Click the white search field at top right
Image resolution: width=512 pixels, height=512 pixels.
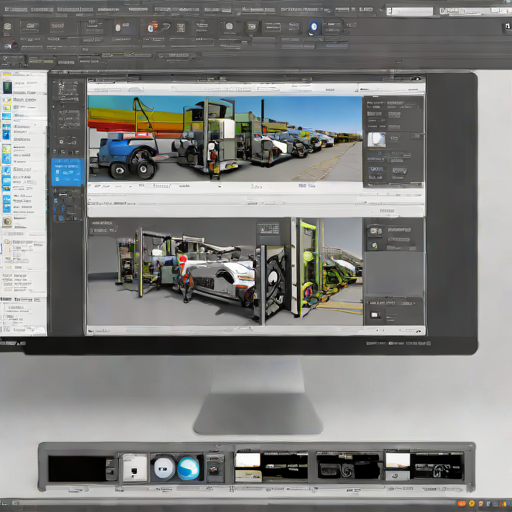[x=410, y=11]
